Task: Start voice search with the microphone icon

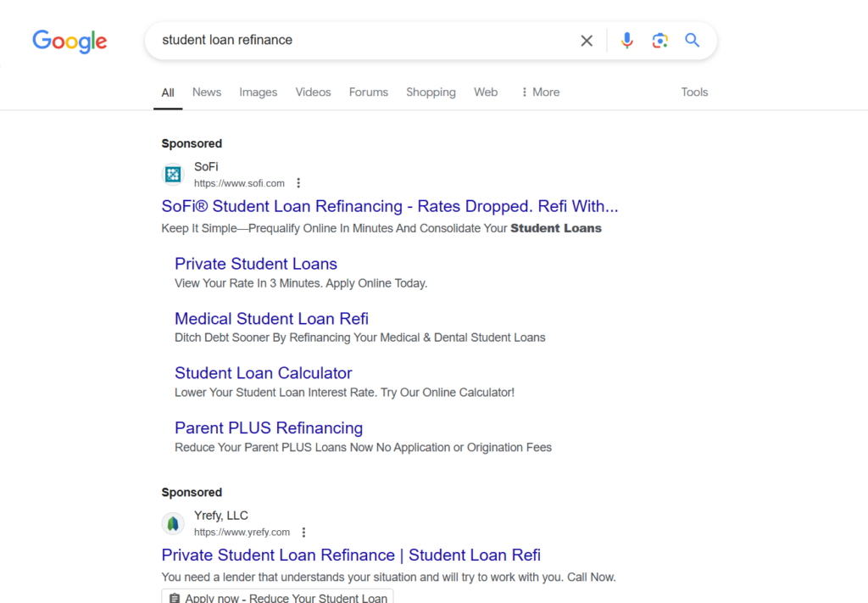Action: pos(626,41)
